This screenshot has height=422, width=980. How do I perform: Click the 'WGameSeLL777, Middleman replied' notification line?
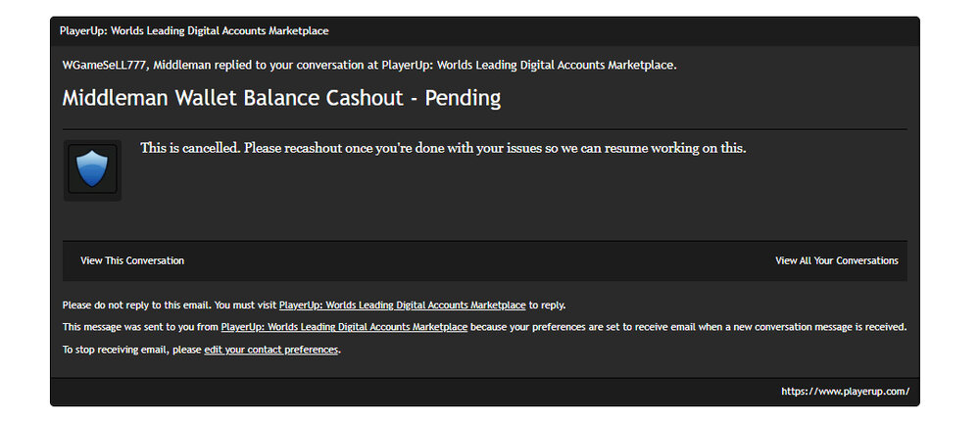tap(369, 65)
